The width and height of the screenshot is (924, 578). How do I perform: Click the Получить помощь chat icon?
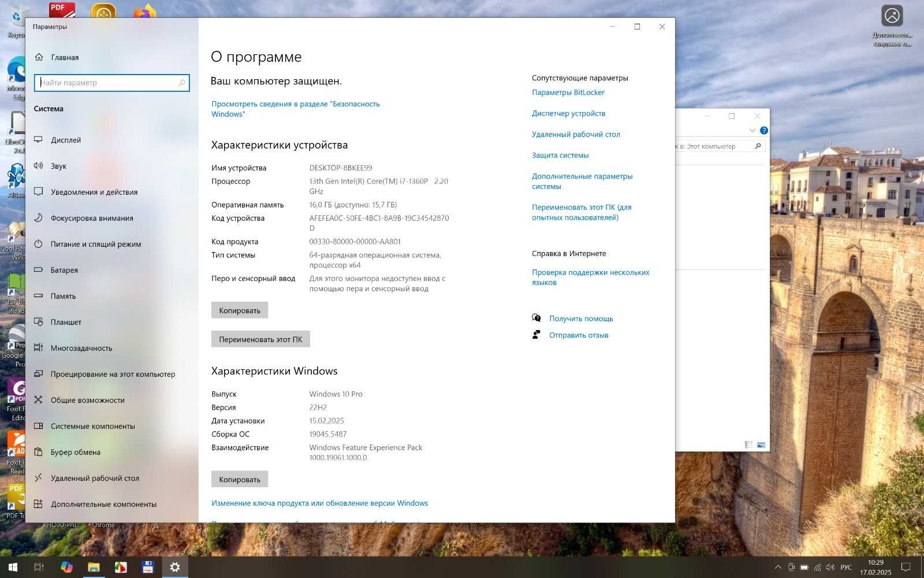pos(536,318)
